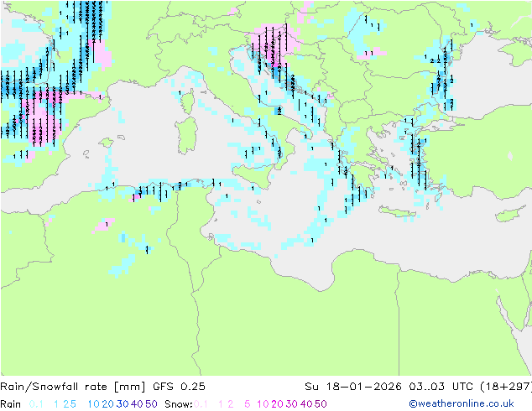Click the "GFS 0.25" model label
Screen dimensions: 532x411
click(179, 387)
